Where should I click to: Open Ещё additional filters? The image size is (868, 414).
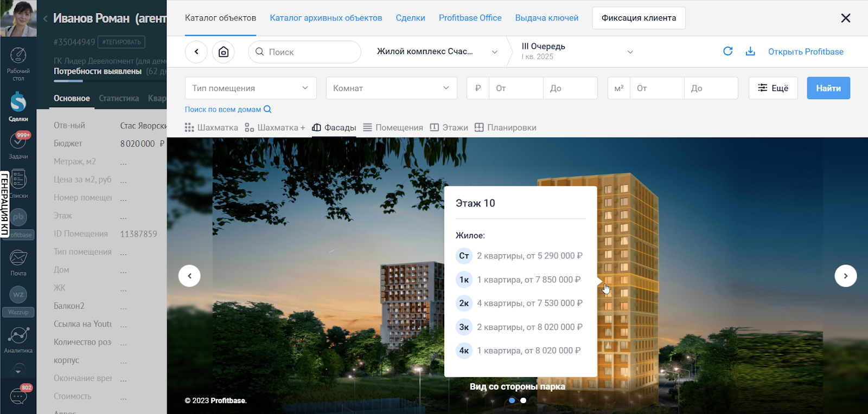[x=773, y=88]
